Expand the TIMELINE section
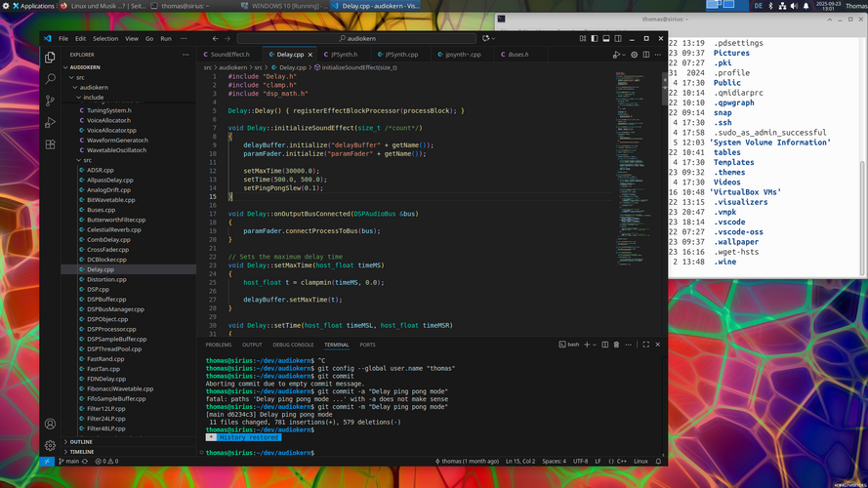 pos(81,452)
